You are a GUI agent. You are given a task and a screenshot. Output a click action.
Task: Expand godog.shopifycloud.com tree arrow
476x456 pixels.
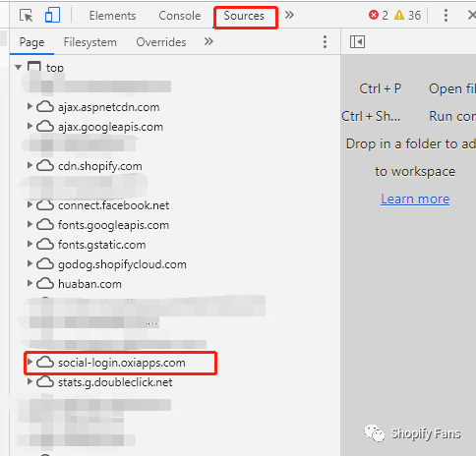click(30, 263)
